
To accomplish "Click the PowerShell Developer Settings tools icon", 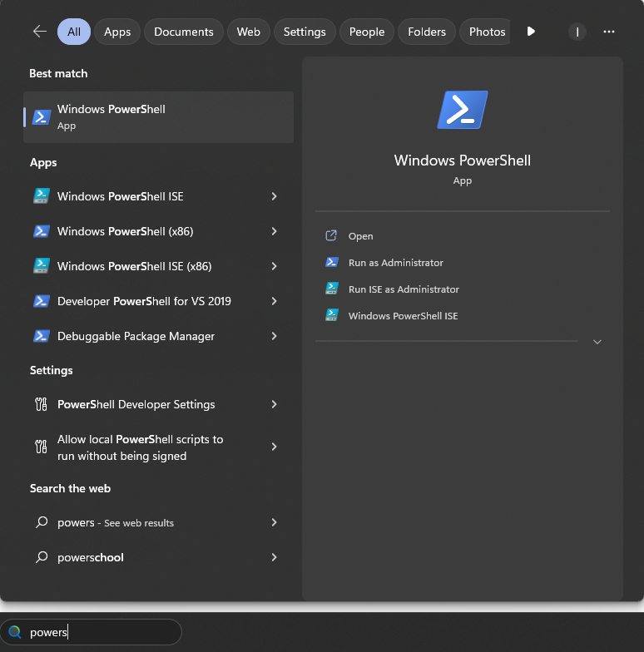I will pyautogui.click(x=42, y=404).
